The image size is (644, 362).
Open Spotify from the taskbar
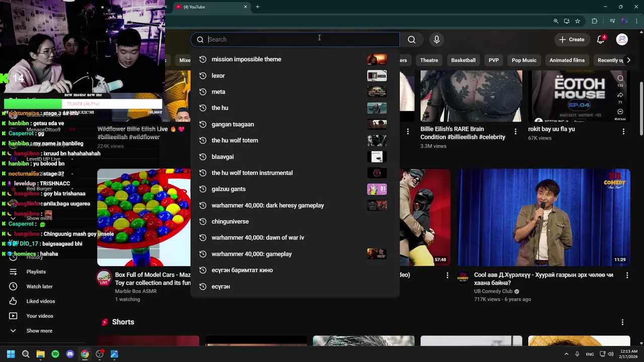55,354
